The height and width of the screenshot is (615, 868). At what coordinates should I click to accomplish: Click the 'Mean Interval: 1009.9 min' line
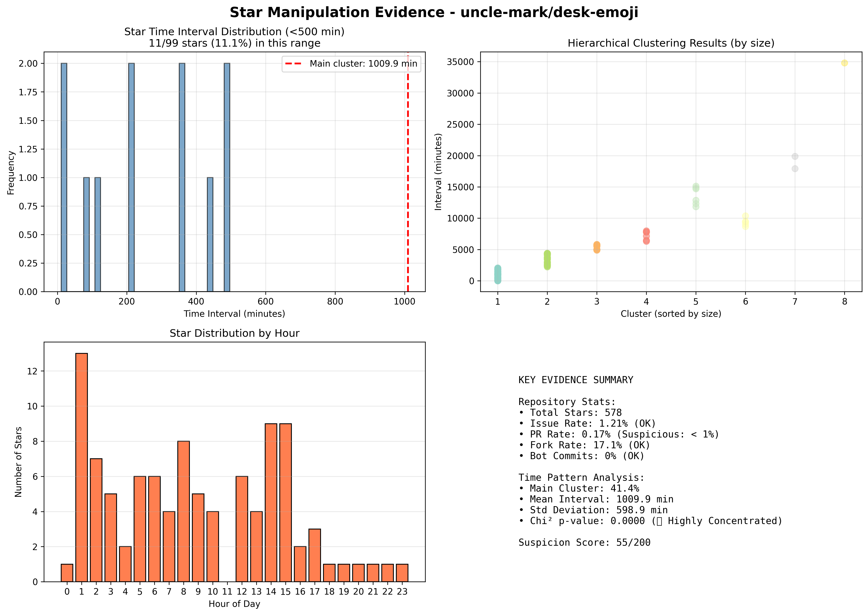[596, 499]
